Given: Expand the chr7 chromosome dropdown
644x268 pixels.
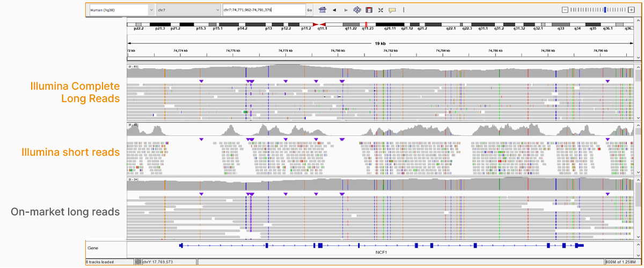Looking at the screenshot, I should coord(187,10).
